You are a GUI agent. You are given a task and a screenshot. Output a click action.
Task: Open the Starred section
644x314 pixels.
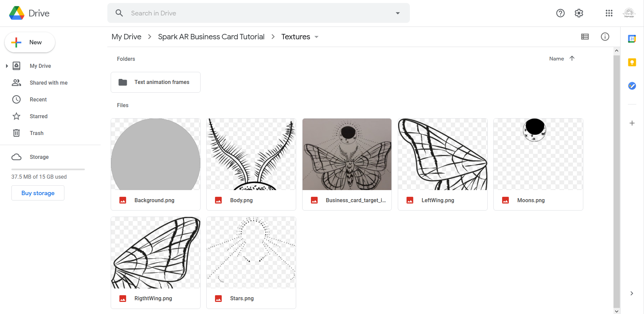point(39,116)
